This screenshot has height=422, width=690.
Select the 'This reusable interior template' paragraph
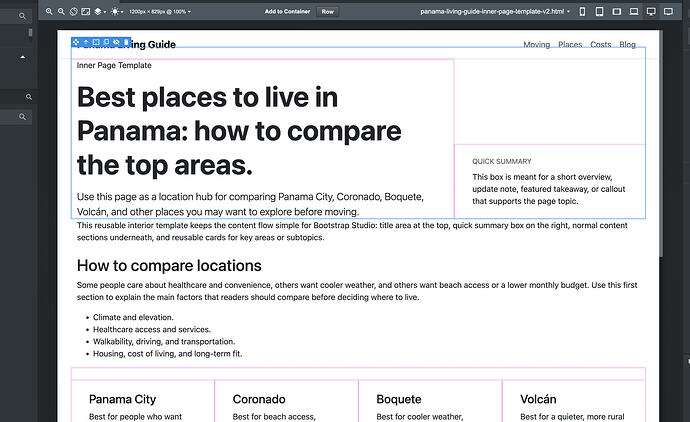click(x=352, y=231)
